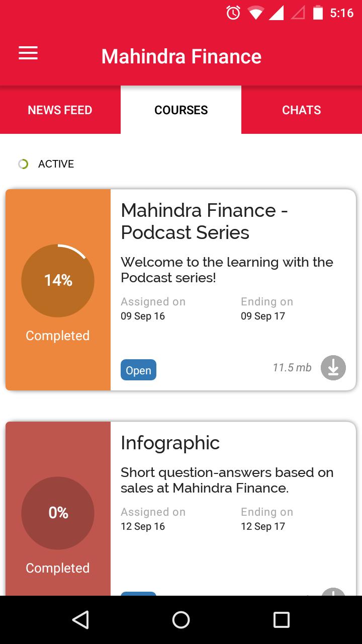The width and height of the screenshot is (362, 644).
Task: Tap the Wi-Fi status icon
Action: pos(255,13)
